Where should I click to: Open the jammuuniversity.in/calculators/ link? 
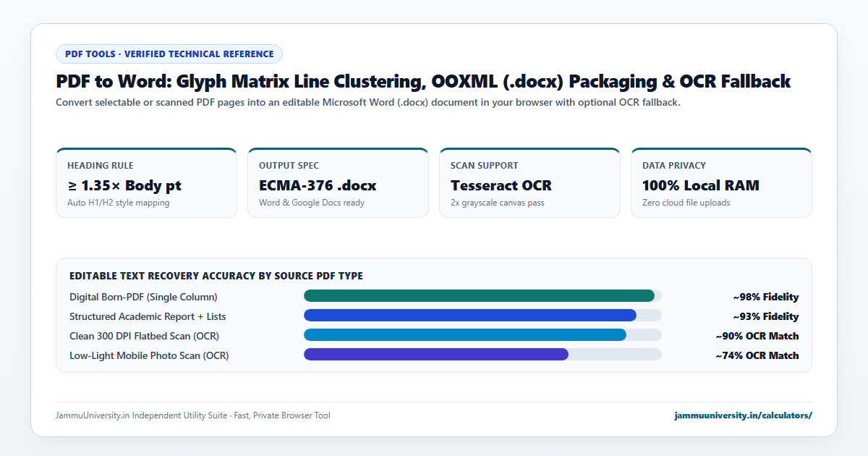743,415
